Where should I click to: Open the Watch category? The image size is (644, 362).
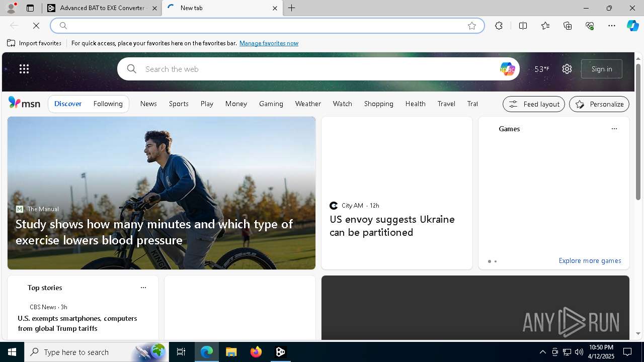click(x=343, y=104)
